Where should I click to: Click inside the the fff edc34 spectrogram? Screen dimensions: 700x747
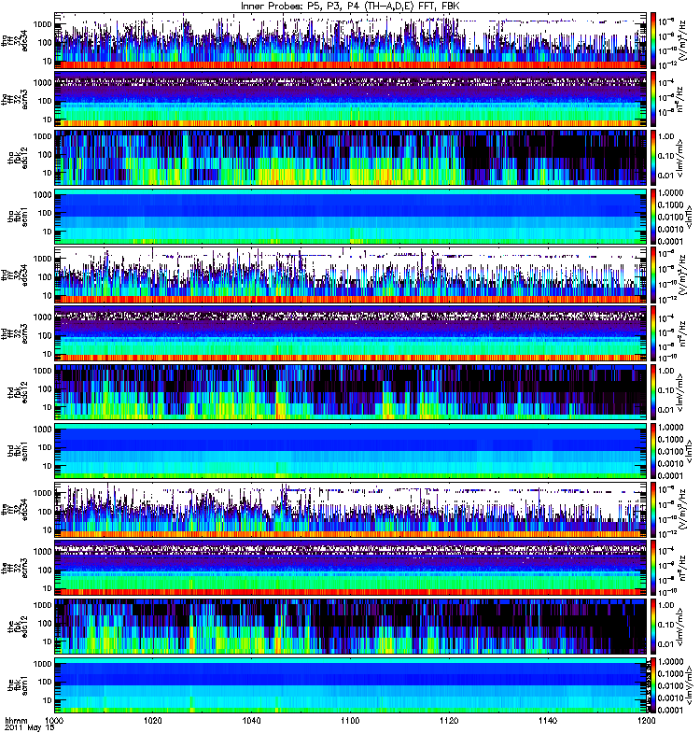[351, 510]
